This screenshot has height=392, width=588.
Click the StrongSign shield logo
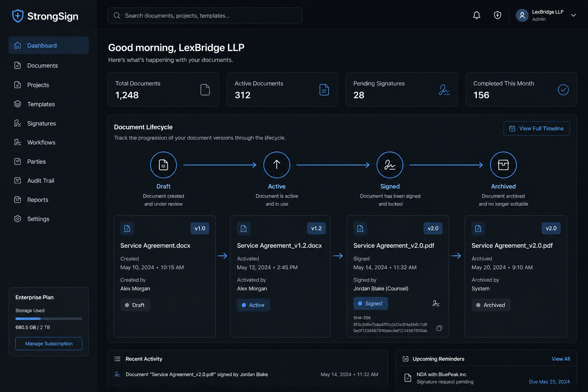point(18,16)
